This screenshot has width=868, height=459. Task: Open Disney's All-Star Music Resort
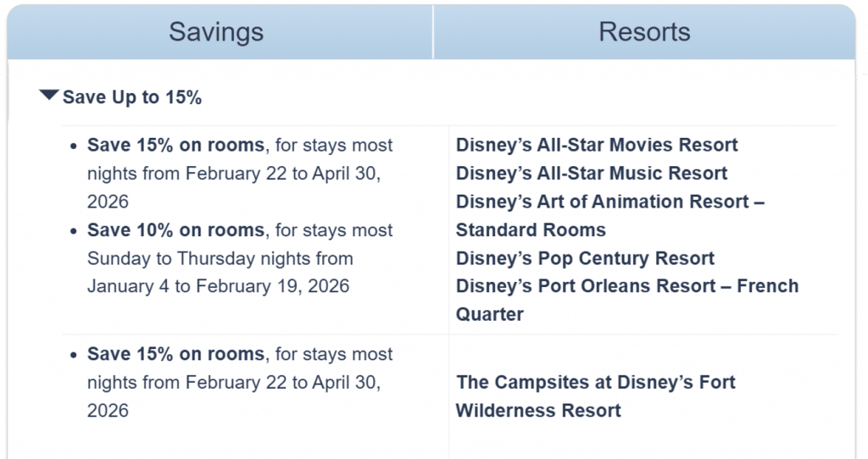point(592,174)
